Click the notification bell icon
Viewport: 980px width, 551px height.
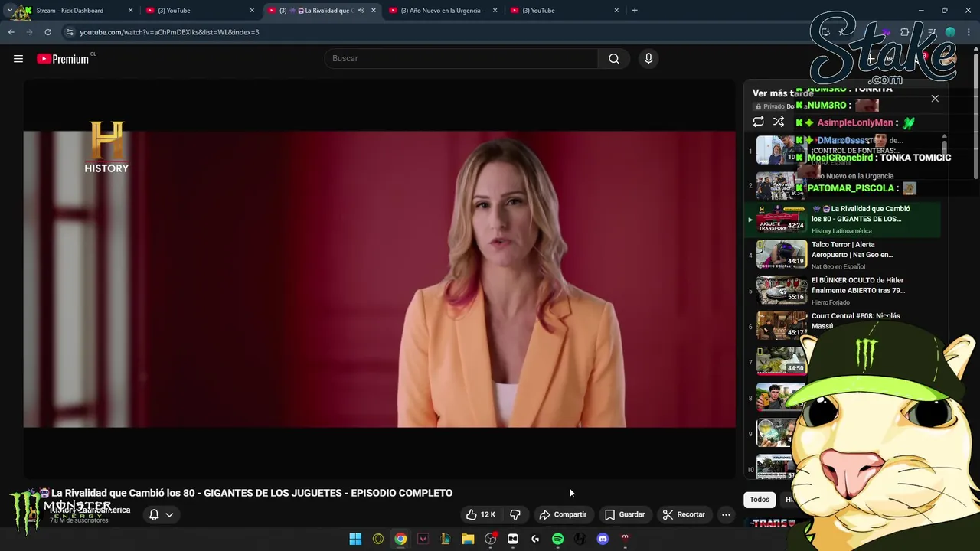point(154,514)
